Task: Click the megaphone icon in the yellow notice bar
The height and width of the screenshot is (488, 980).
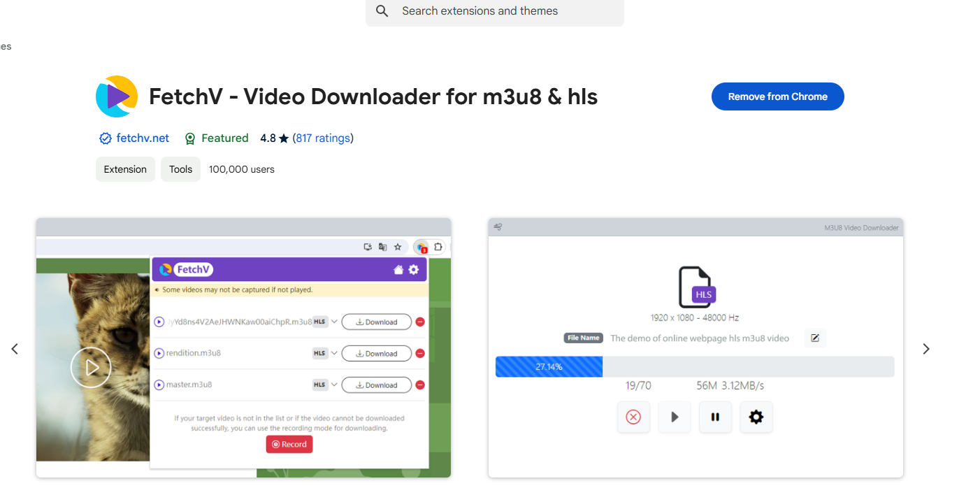Action: pos(157,289)
